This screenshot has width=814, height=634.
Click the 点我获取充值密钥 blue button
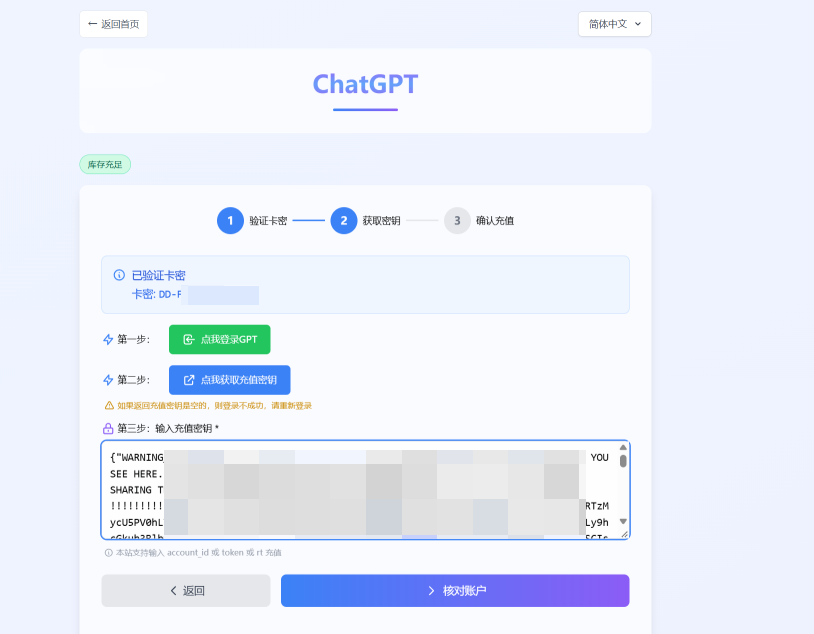click(x=229, y=380)
